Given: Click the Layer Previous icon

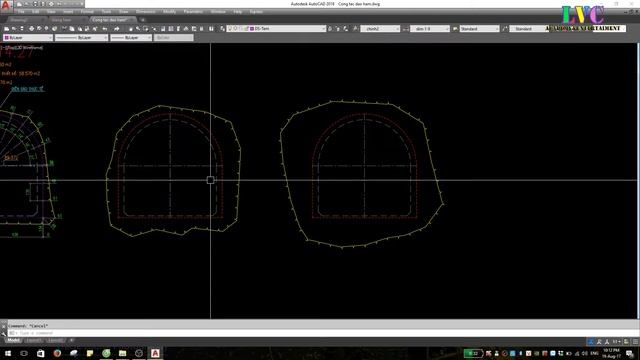Looking at the screenshot, I should pyautogui.click(x=338, y=29).
